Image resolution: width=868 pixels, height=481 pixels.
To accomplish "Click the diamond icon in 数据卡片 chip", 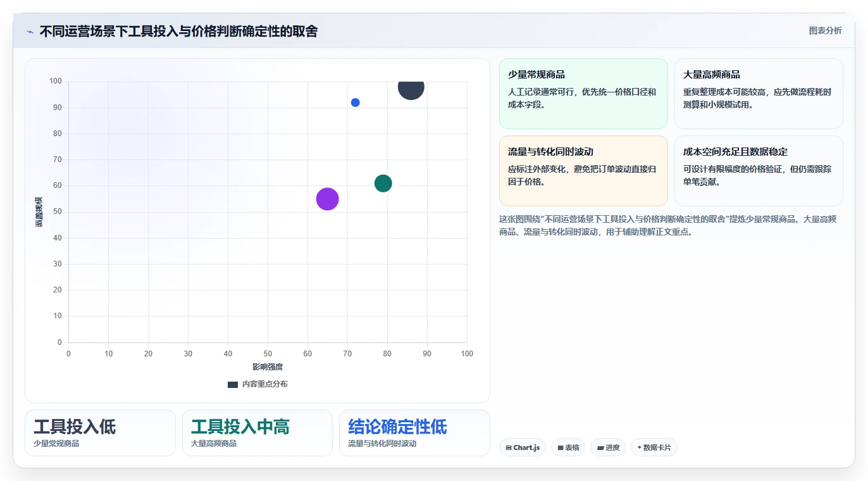I will [640, 448].
